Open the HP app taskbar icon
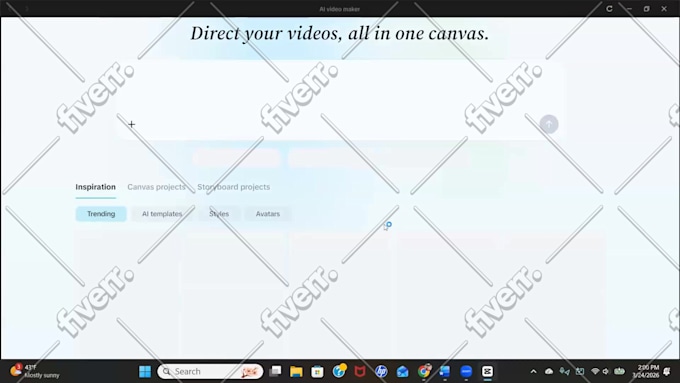 tap(381, 372)
